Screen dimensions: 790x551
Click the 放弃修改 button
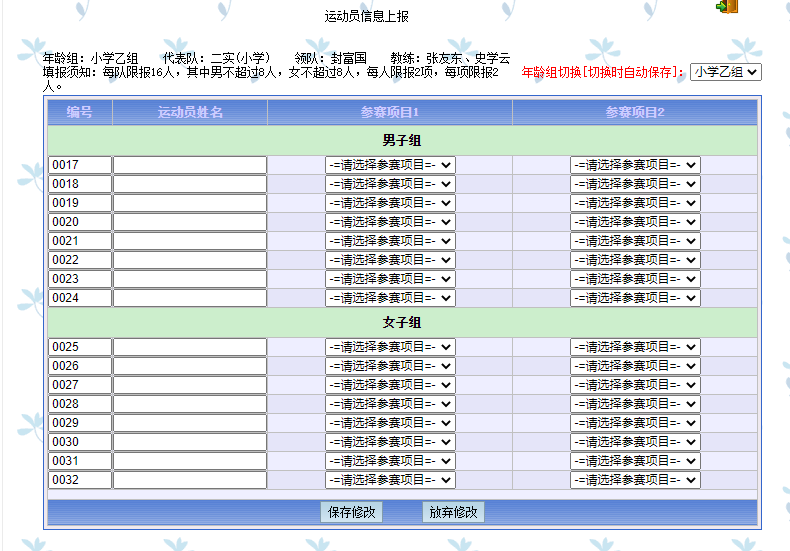(x=453, y=512)
